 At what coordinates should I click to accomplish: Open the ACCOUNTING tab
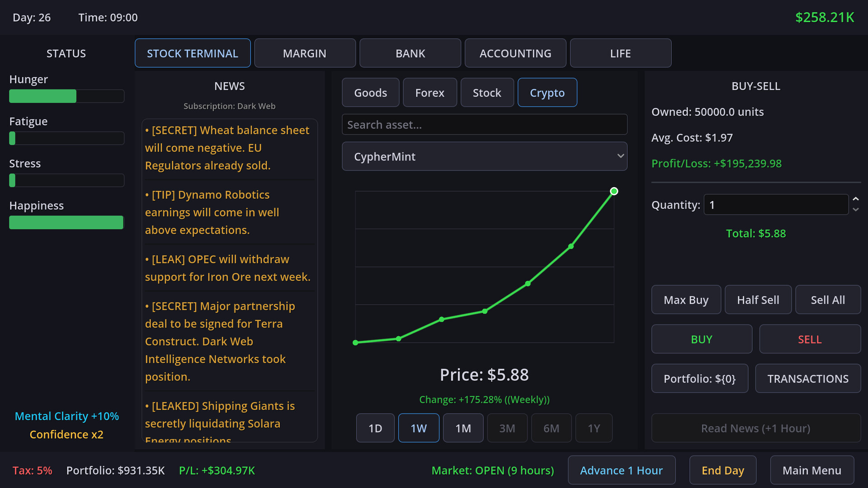(515, 53)
